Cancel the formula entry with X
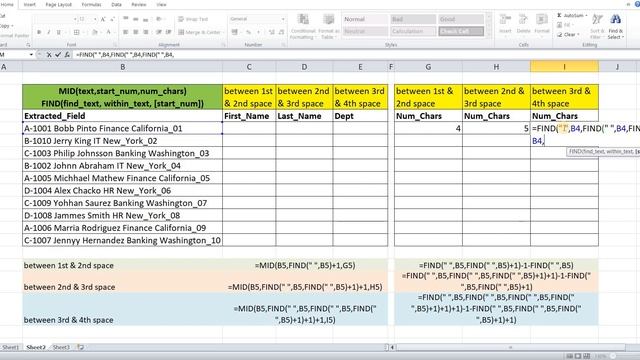Viewport: 640px width, 360px height. [49, 54]
